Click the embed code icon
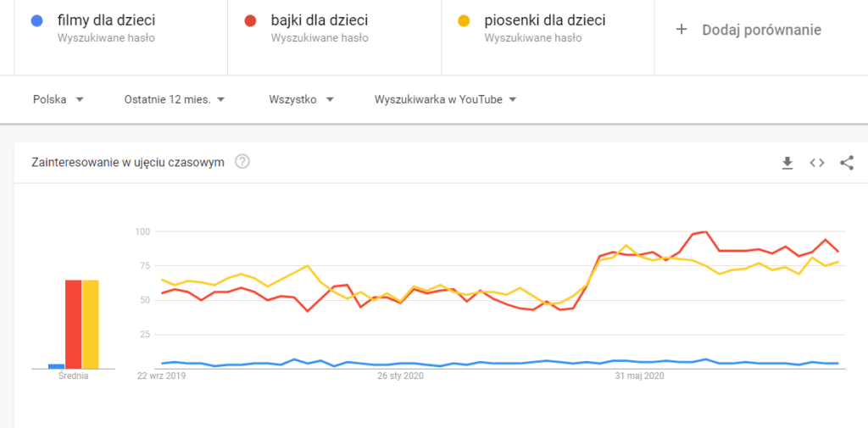This screenshot has width=868, height=428. tap(817, 163)
